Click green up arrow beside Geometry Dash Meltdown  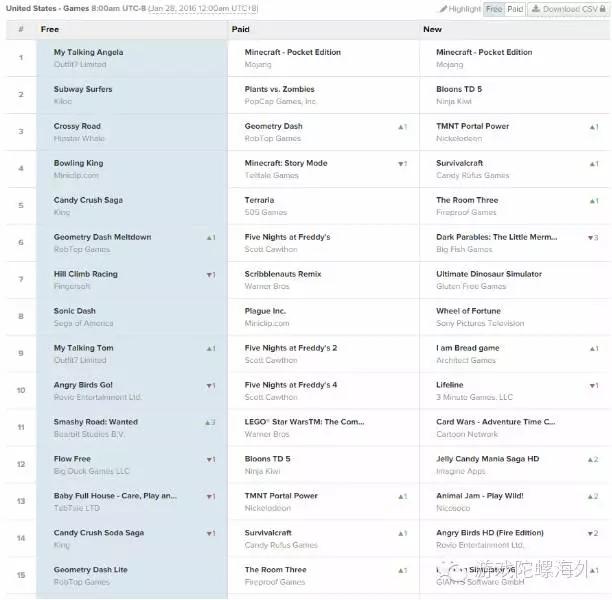[x=210, y=238]
